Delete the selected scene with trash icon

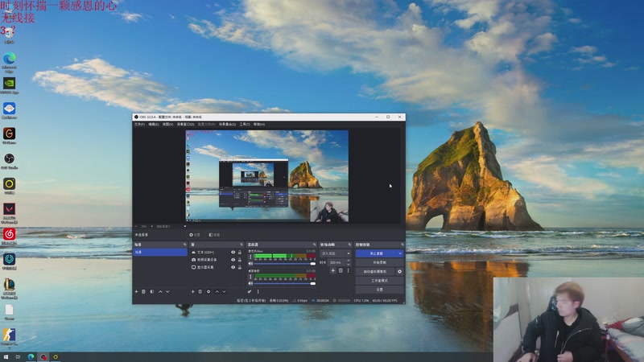144,291
